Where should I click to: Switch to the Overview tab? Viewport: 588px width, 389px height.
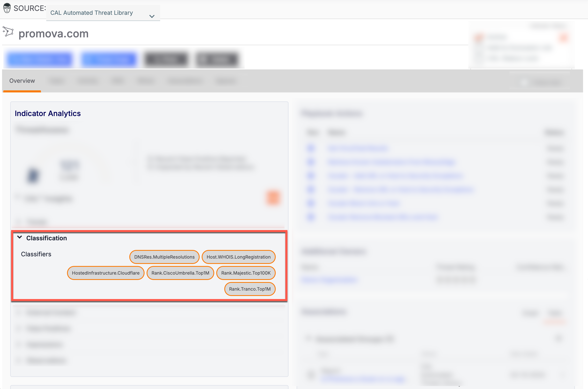[x=22, y=81]
